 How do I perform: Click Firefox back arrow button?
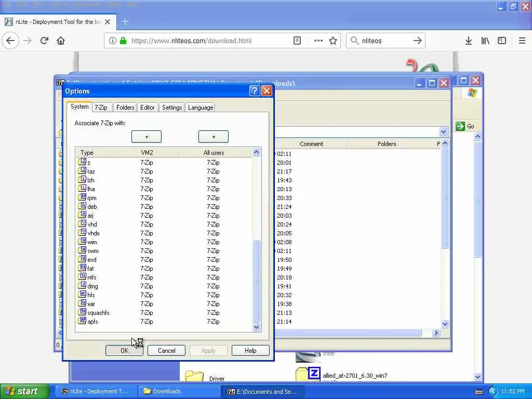[10, 41]
